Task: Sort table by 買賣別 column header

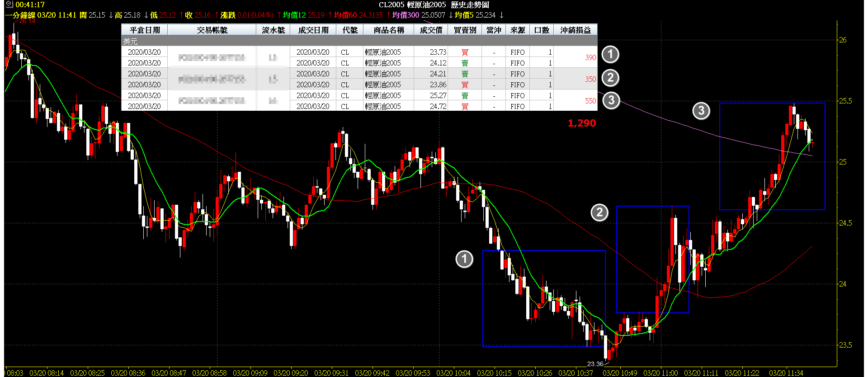Action: [465, 30]
